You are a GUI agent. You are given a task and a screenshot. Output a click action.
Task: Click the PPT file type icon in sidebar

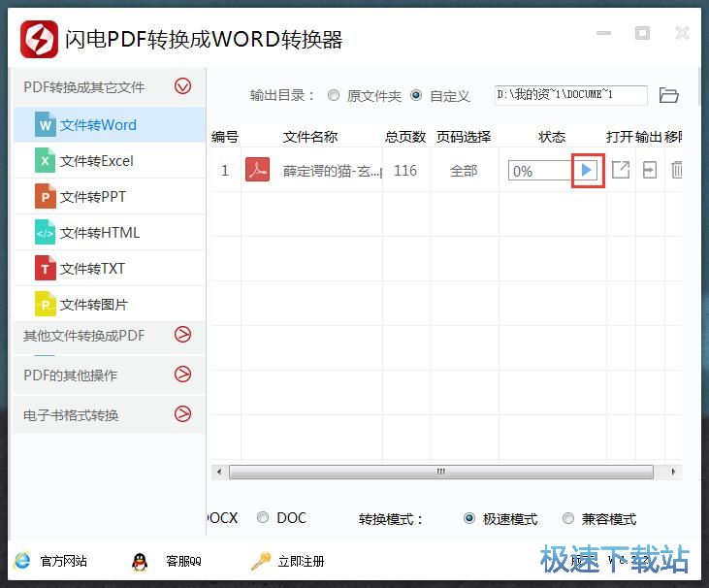46,196
